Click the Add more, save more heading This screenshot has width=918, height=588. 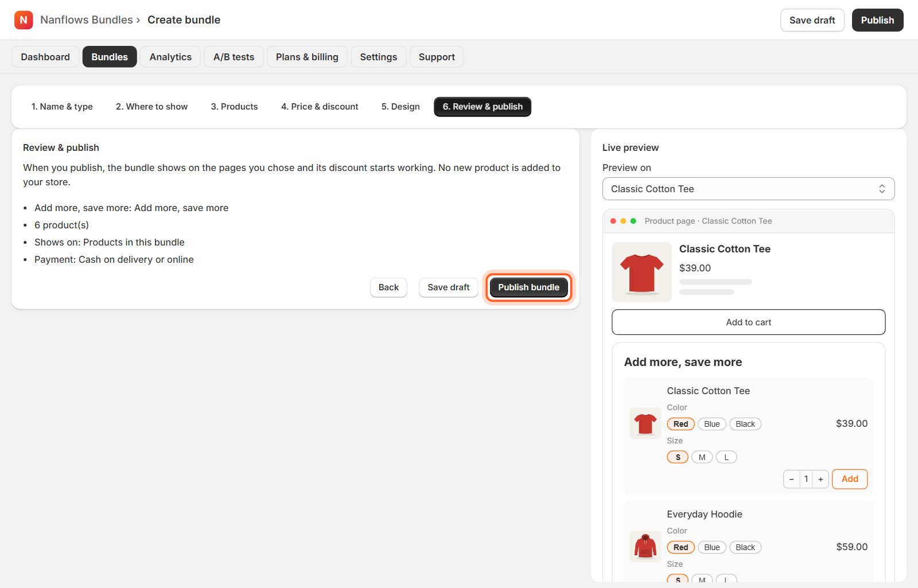(x=683, y=362)
